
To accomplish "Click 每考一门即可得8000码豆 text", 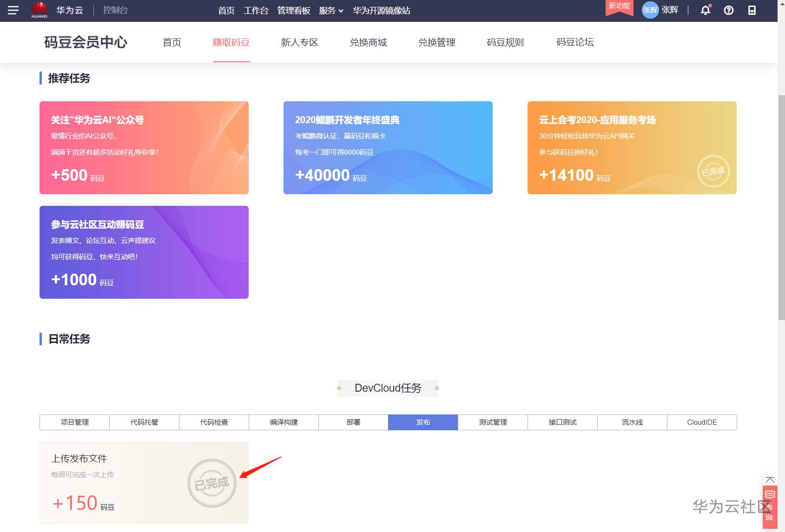I will (x=334, y=152).
